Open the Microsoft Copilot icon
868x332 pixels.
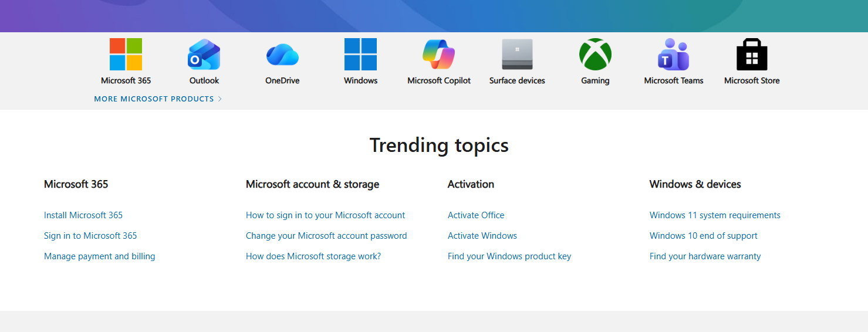pyautogui.click(x=438, y=55)
